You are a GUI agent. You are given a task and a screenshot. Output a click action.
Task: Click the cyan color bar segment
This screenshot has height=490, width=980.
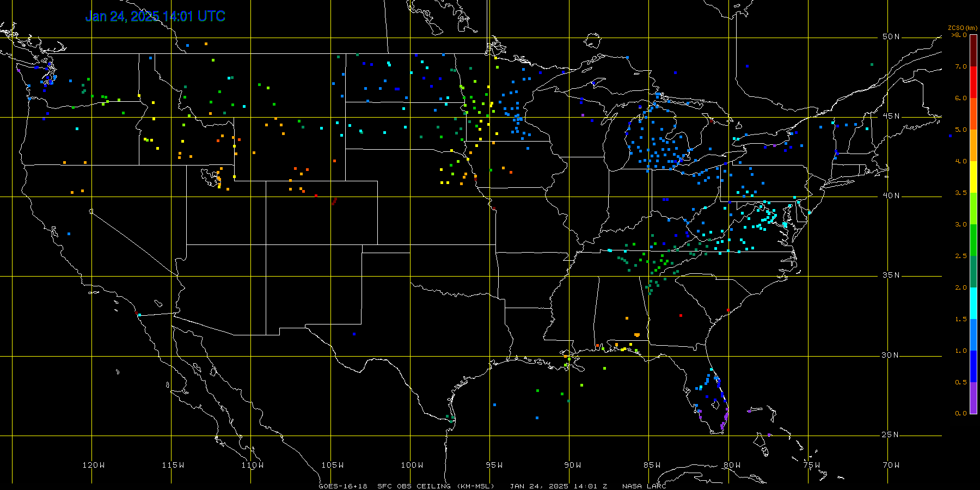point(973,303)
